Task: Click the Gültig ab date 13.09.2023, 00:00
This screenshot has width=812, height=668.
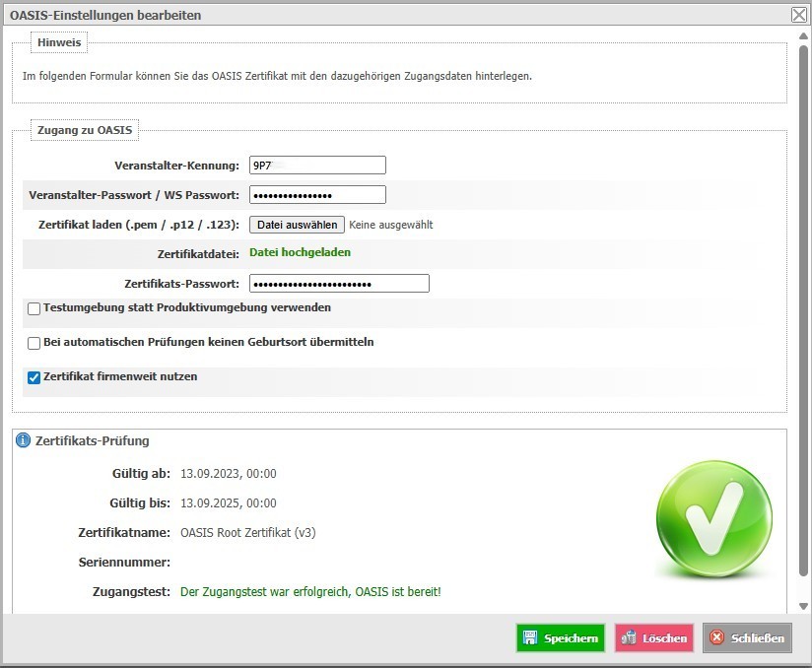Action: [x=229, y=473]
